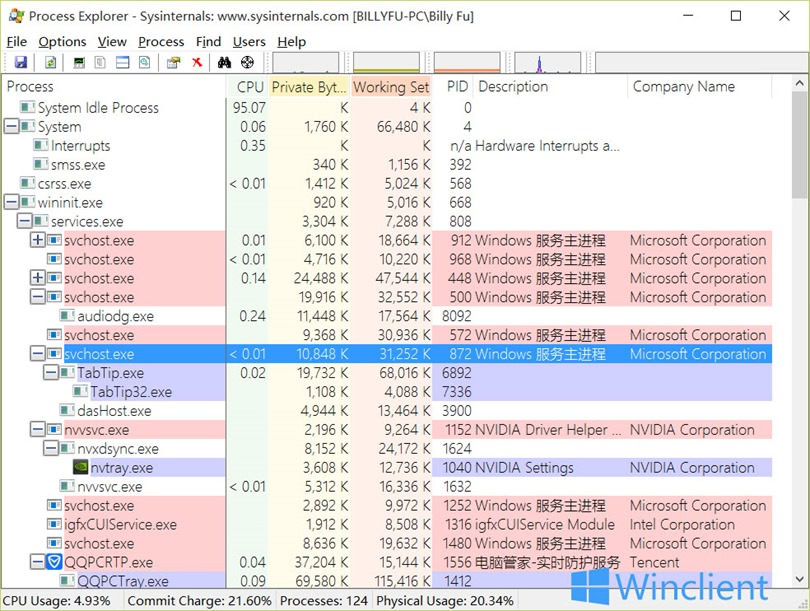Image resolution: width=810 pixels, height=611 pixels.
Task: Click the red X Kill Process icon
Action: pyautogui.click(x=197, y=62)
